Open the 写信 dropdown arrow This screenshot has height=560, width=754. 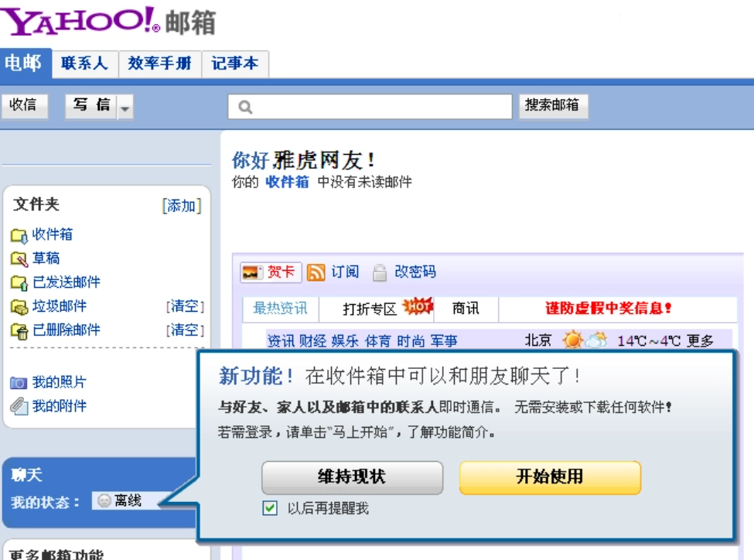125,107
